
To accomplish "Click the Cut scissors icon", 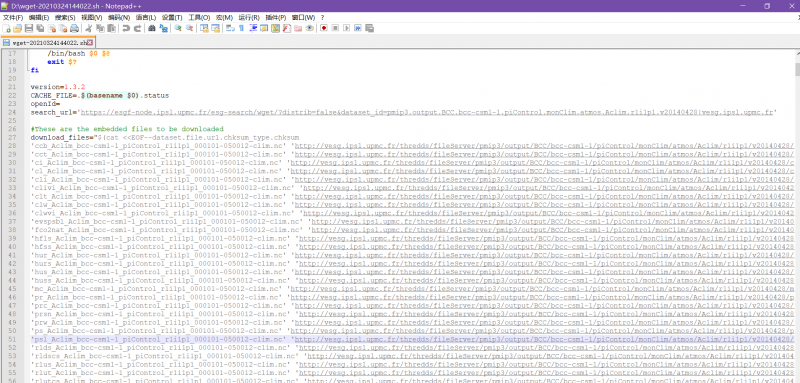I will (x=88, y=28).
